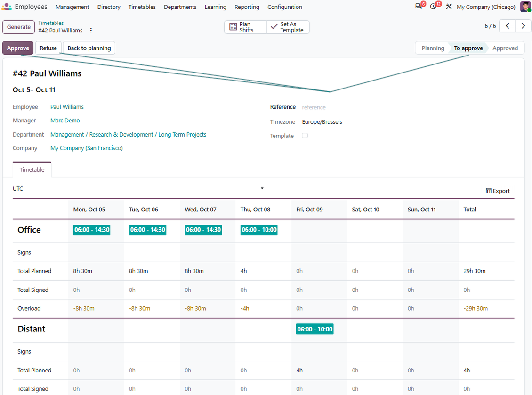This screenshot has height=395, width=532.
Task: Click the Employees app logo
Action: coord(7,7)
